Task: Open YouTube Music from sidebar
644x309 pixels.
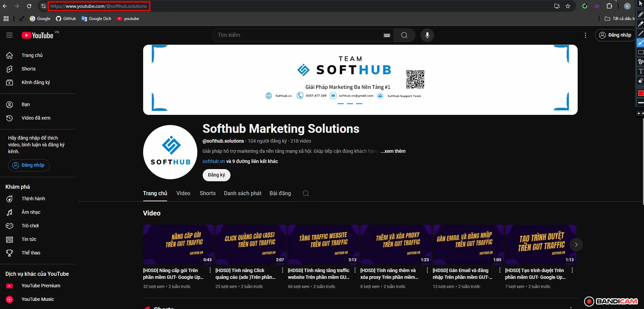Action: [38, 299]
